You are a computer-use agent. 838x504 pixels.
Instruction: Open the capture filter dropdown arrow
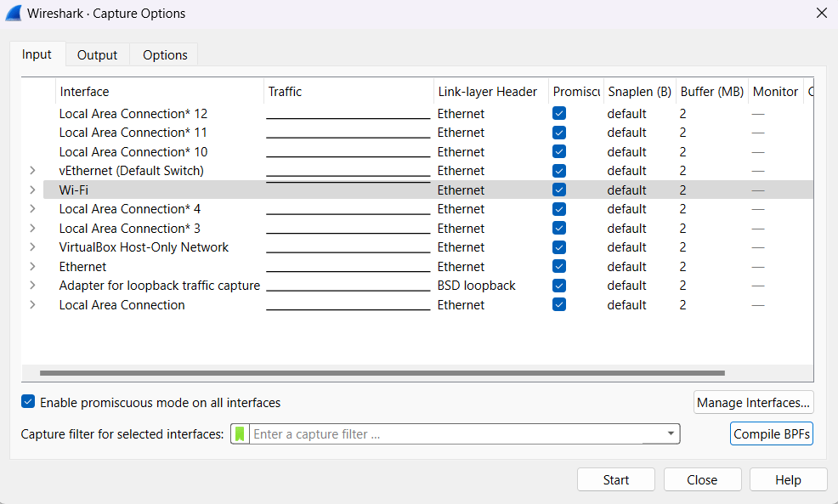[670, 433]
